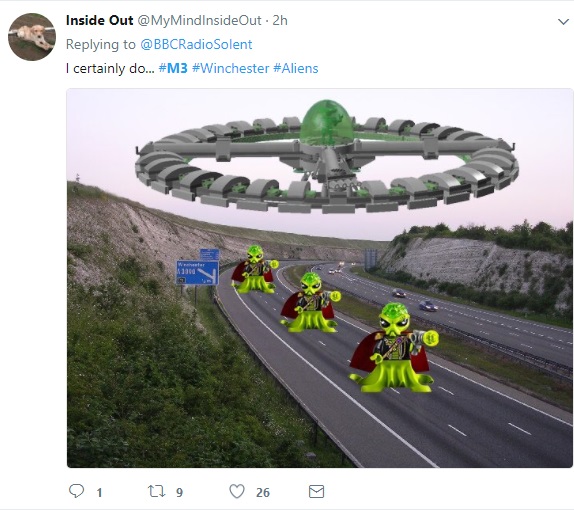This screenshot has width=574, height=510.
Task: Open the tweet options chevron menu
Action: click(563, 22)
